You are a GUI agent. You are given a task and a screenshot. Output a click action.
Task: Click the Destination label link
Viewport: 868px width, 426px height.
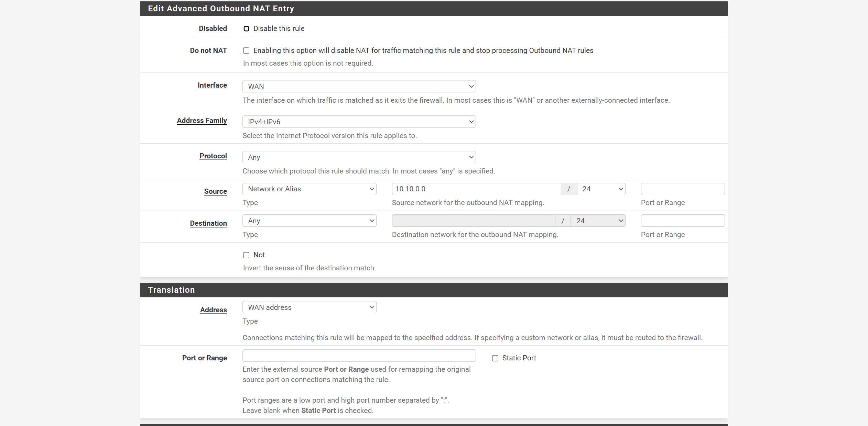pos(208,223)
